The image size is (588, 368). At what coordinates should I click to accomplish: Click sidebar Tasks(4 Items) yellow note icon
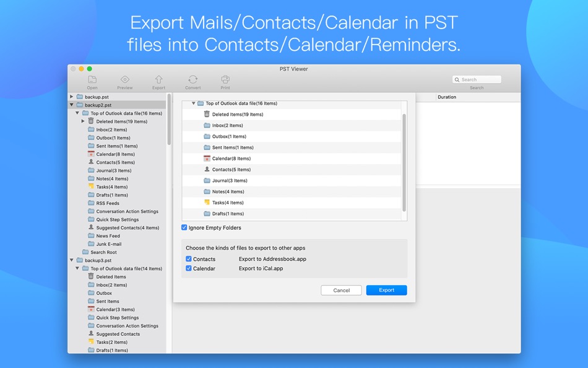click(x=91, y=186)
